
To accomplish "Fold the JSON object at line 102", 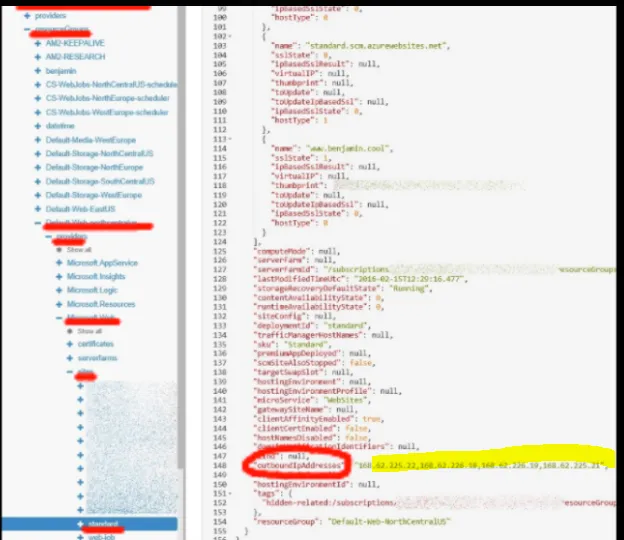I will (230, 36).
